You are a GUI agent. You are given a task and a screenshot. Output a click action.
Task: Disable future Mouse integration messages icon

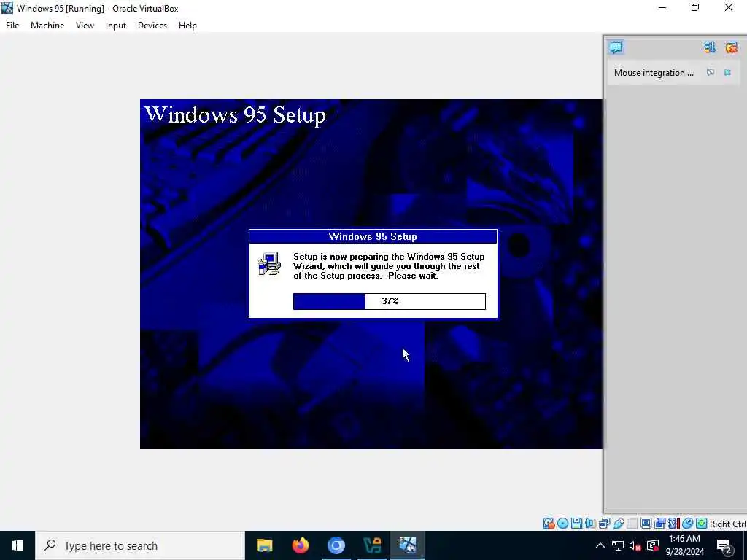pyautogui.click(x=711, y=72)
